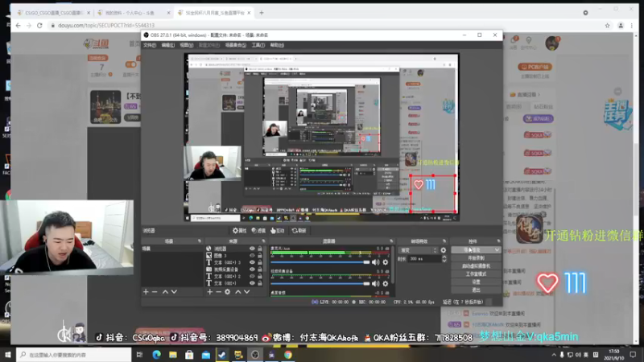Float the 混音器 dock via header icon
Screen dimensions: 644x362
[x=391, y=241]
